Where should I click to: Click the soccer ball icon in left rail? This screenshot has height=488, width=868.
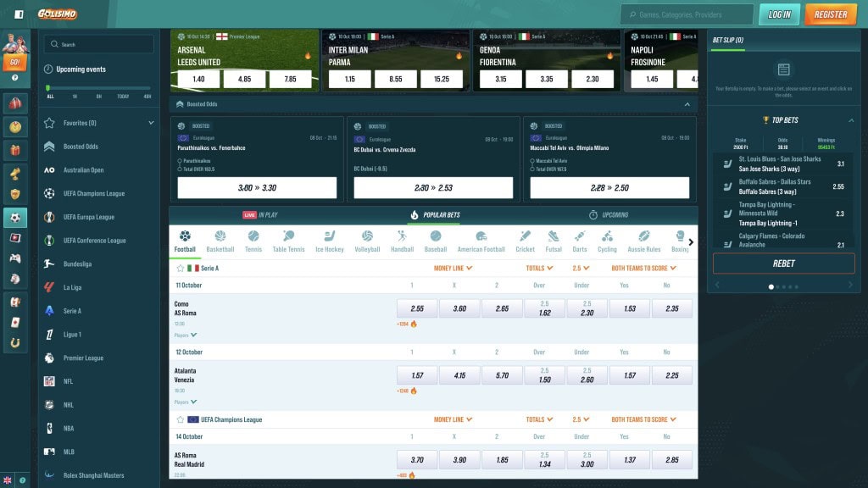[15, 218]
